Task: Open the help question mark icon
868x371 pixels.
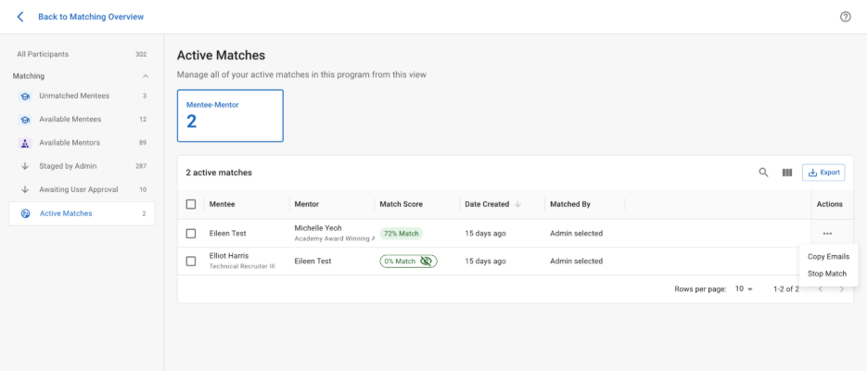Action: 845,17
